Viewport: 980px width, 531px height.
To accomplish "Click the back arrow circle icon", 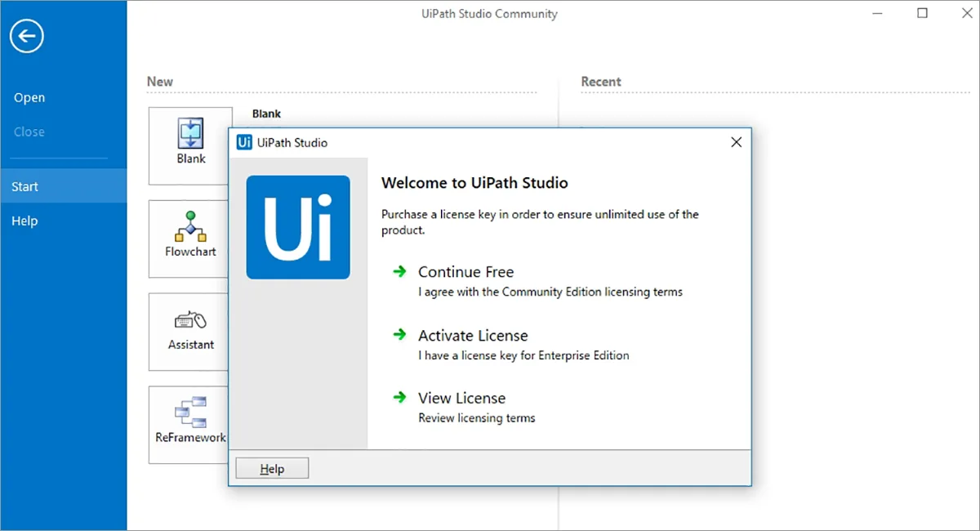I will point(27,36).
